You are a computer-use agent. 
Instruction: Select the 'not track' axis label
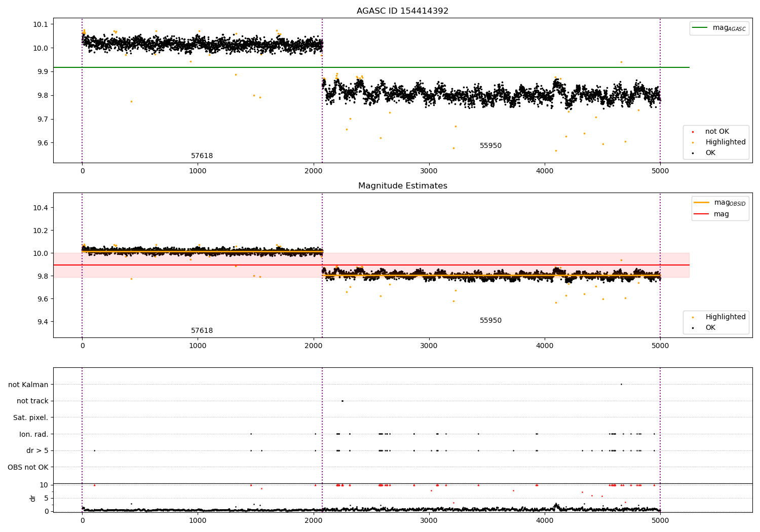(x=32, y=401)
